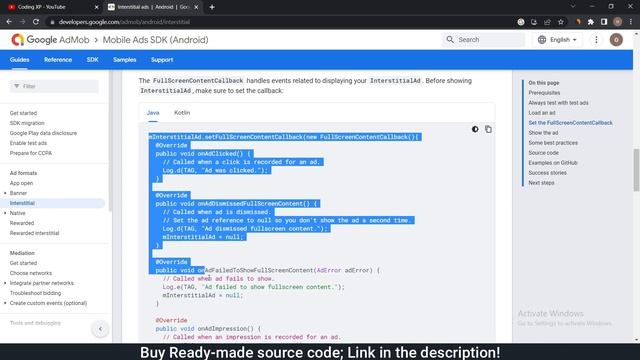This screenshot has width=640, height=360.
Task: Open Choose networks in the sidebar
Action: point(31,273)
